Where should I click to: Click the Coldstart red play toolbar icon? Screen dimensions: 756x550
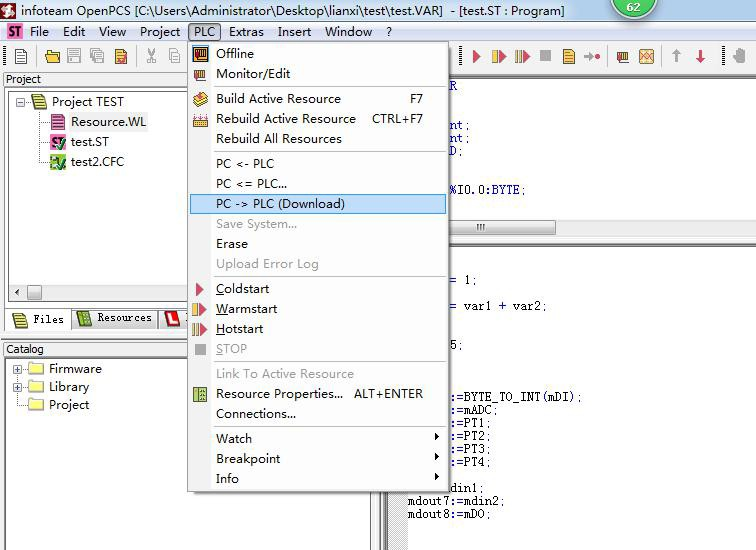(477, 57)
